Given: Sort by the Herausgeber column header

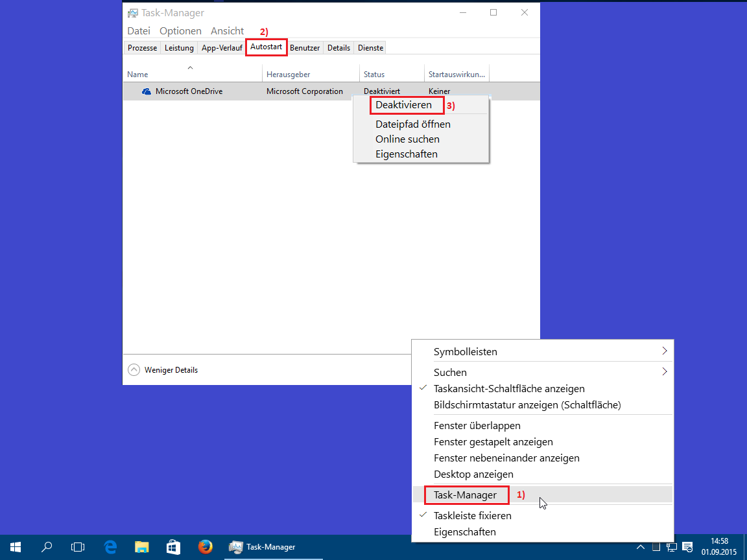Looking at the screenshot, I should click(311, 74).
